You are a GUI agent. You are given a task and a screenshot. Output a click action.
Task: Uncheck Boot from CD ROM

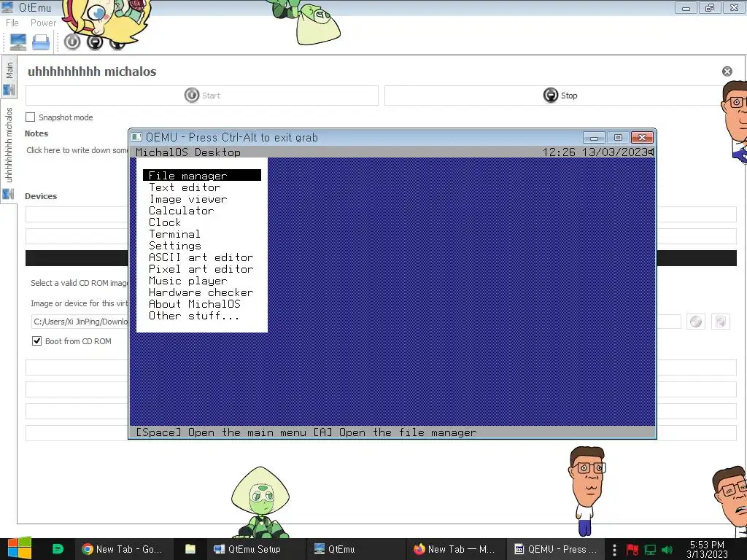[36, 341]
